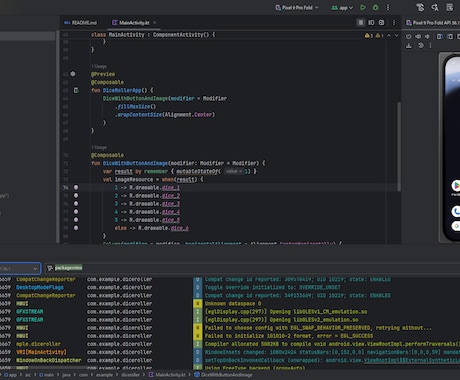Select the WindowOnBackDispatcher log tag
Screen dimensions: 460x380
pyautogui.click(x=49, y=360)
